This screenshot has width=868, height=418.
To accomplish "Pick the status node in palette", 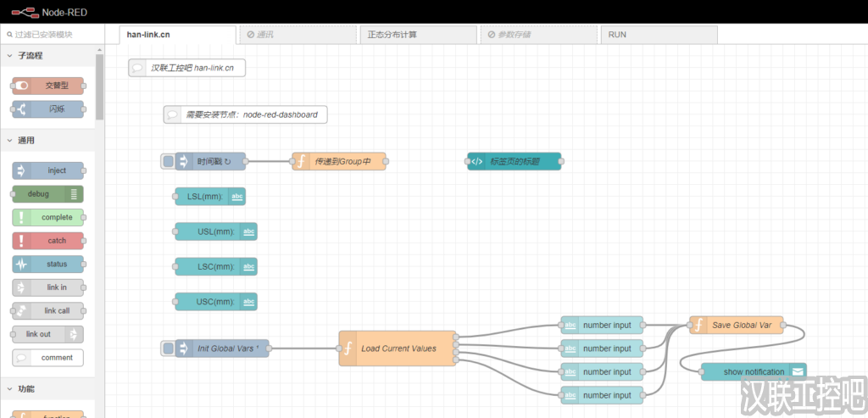I will click(x=47, y=264).
